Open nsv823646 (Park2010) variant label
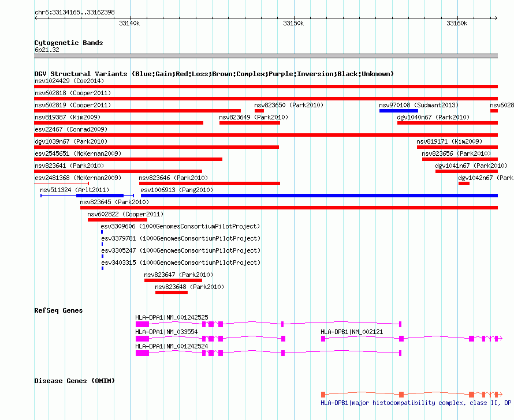 click(173, 178)
